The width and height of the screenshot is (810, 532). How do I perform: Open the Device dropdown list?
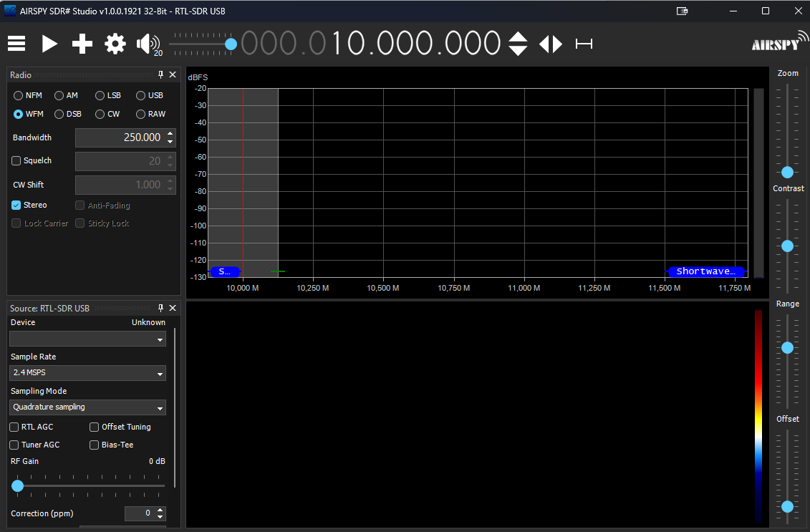tap(87, 339)
